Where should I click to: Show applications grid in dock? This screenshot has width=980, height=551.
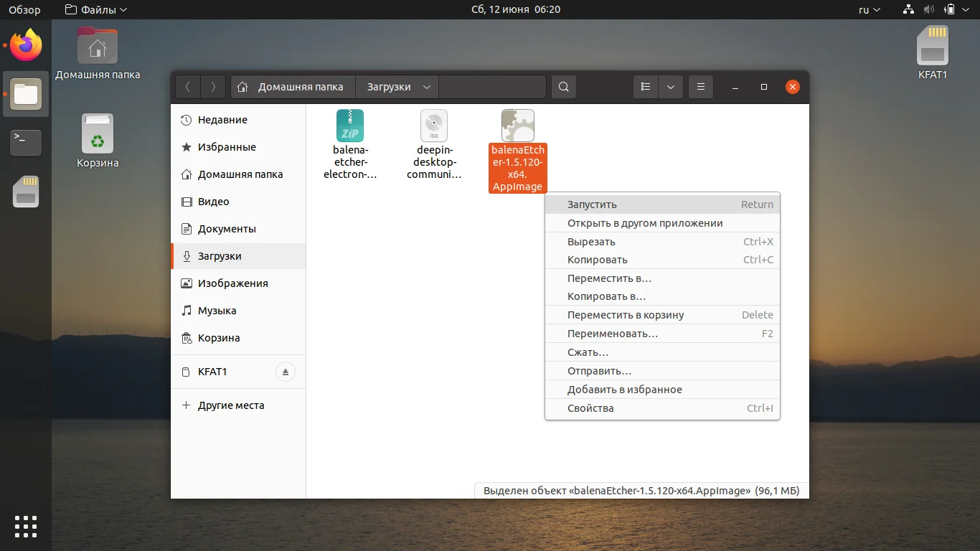tap(26, 526)
